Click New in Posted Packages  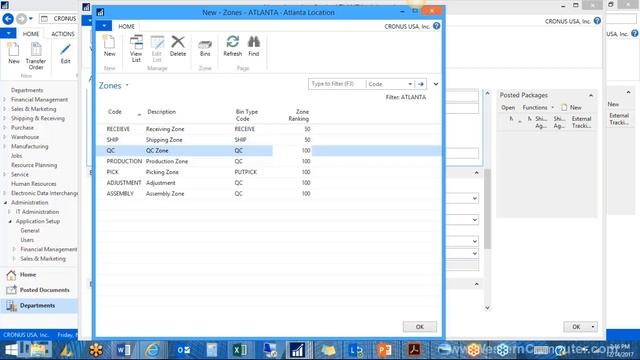(x=571, y=107)
